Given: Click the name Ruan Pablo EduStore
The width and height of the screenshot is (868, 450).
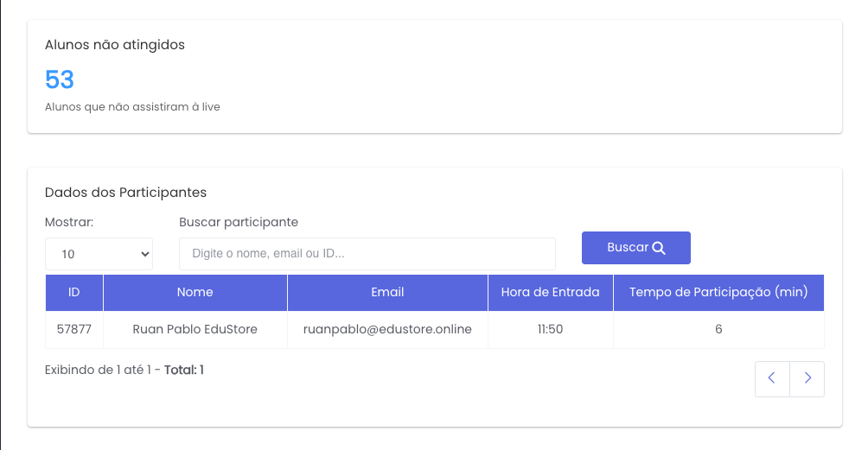Looking at the screenshot, I should coord(195,329).
